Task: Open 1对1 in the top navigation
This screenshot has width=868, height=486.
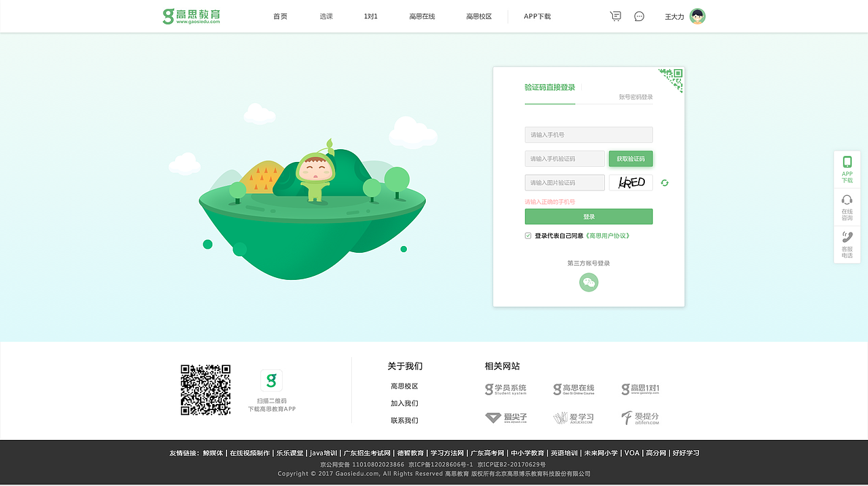Action: (x=370, y=16)
